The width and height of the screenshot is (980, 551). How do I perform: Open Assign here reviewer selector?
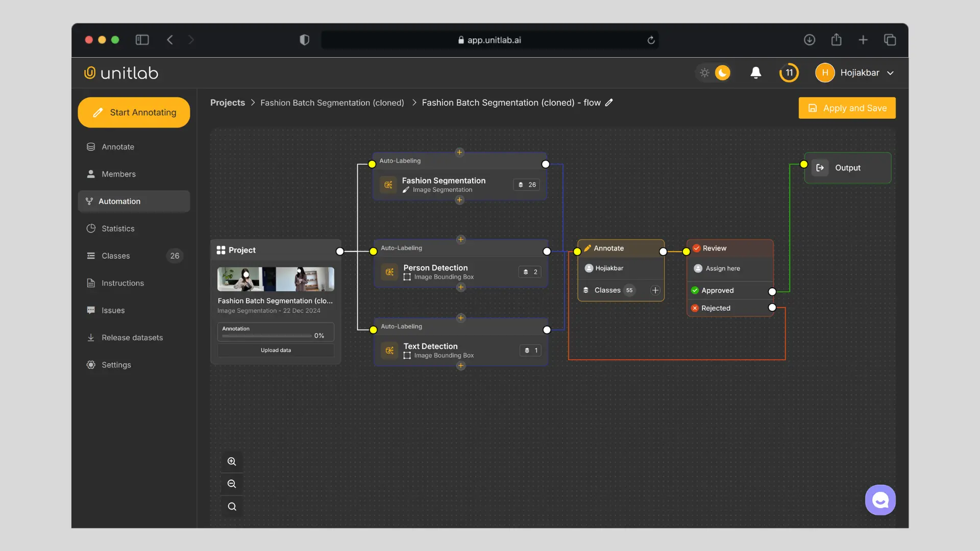pos(723,268)
